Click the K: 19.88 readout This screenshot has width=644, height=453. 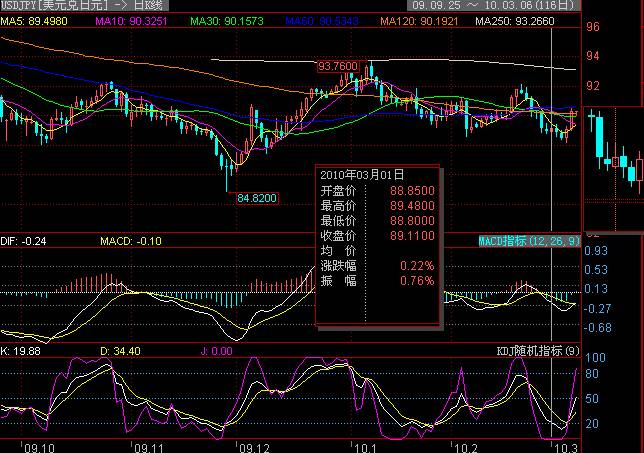coord(22,351)
